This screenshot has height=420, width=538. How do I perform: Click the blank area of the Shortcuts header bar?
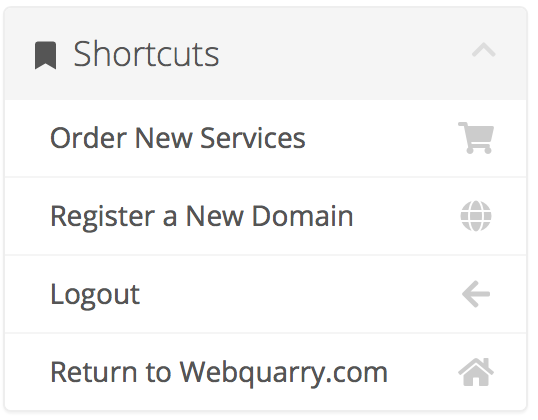click(343, 54)
